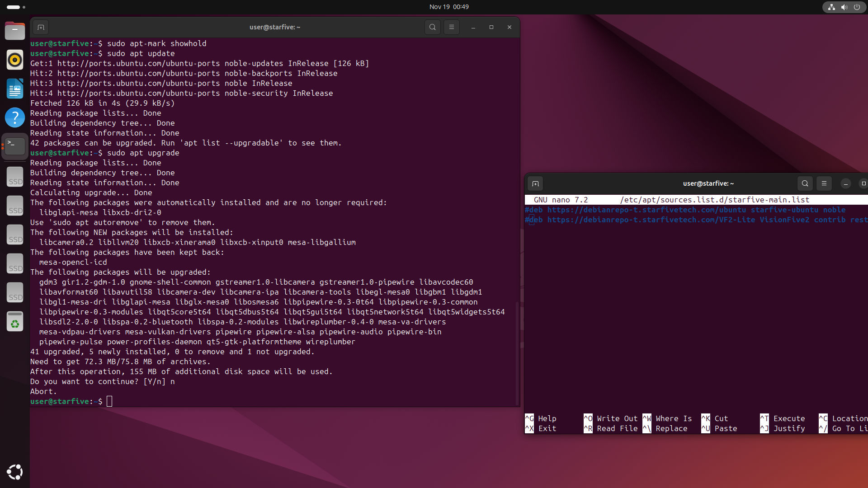Show applications via the Ubuntu logo

coord(15,472)
